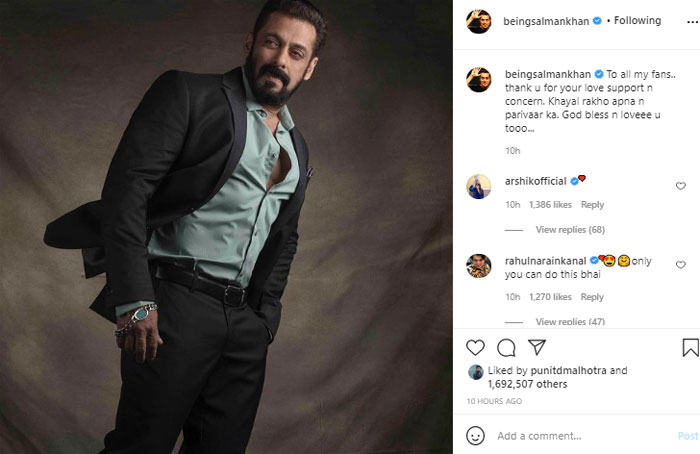The image size is (700, 454).
Task: Expand View replies (68)
Action: (x=570, y=229)
